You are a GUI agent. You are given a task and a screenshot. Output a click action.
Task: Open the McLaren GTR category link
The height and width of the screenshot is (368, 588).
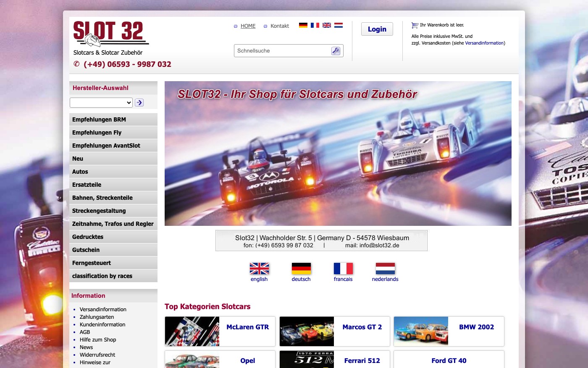(x=247, y=327)
